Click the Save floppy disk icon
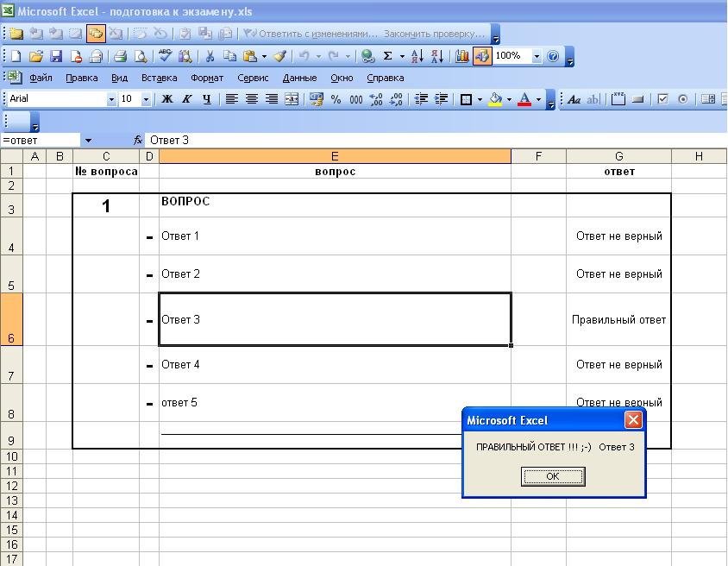 pyautogui.click(x=56, y=56)
